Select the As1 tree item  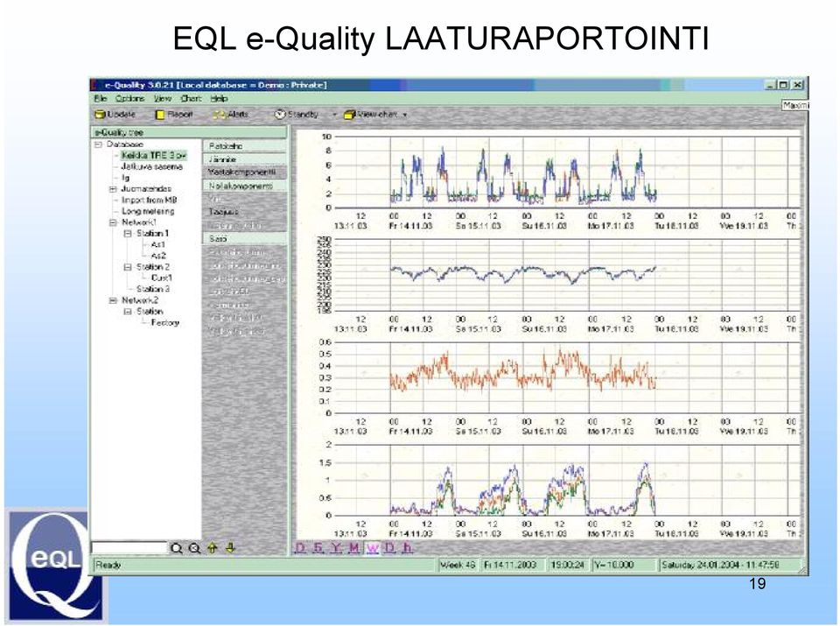pyautogui.click(x=158, y=245)
